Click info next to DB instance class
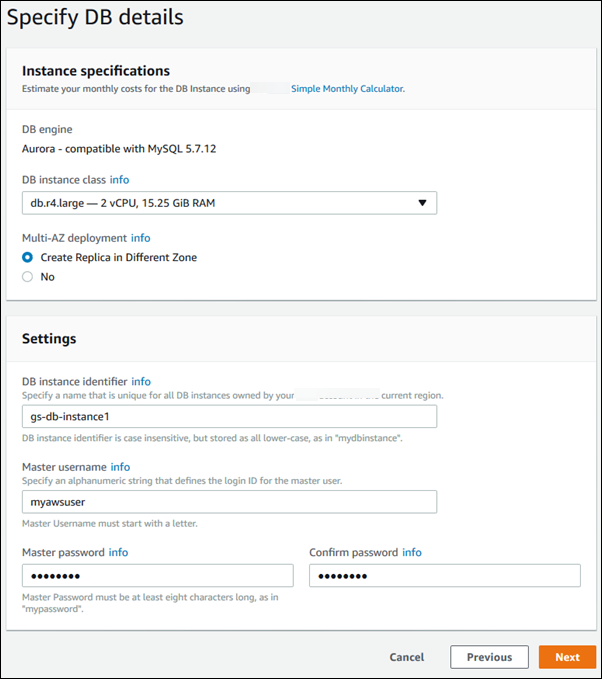The height and width of the screenshot is (679, 602). coord(119,180)
